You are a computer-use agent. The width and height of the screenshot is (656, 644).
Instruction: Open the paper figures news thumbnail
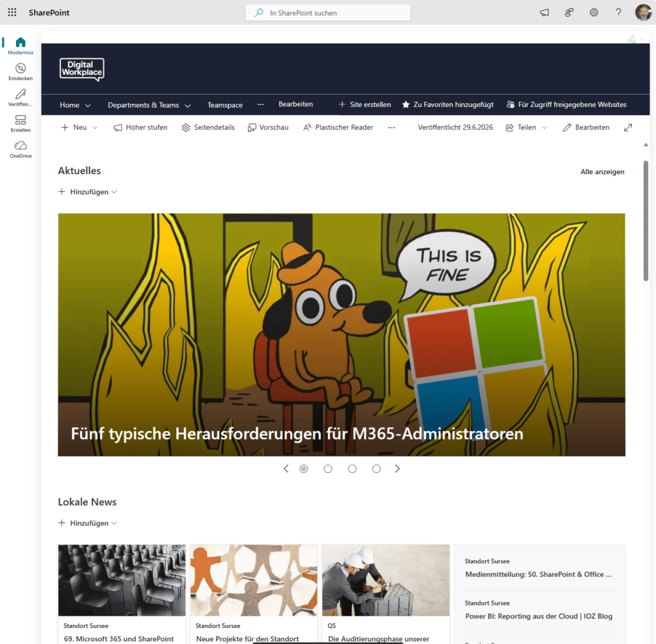coord(254,580)
